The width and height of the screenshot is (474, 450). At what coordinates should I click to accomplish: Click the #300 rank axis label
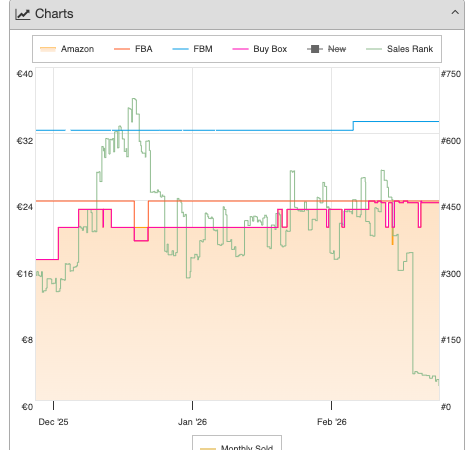pyautogui.click(x=451, y=274)
